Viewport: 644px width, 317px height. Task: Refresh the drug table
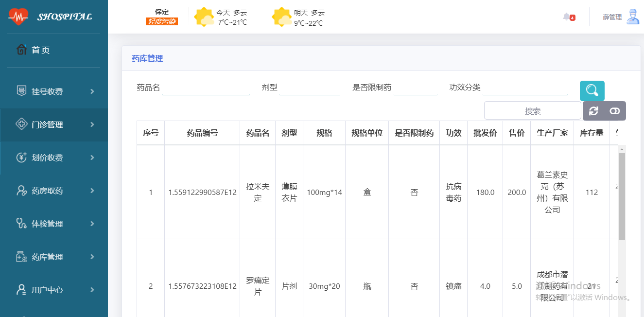point(593,111)
